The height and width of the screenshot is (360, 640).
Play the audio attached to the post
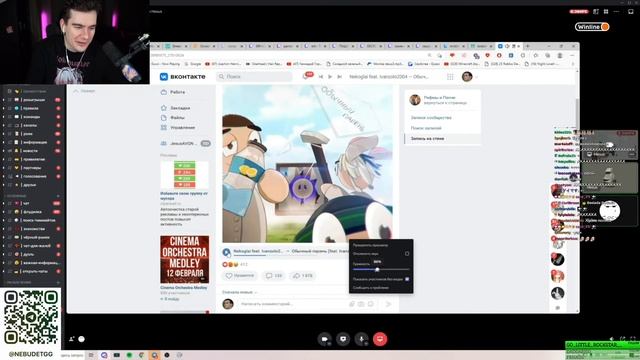click(x=226, y=251)
